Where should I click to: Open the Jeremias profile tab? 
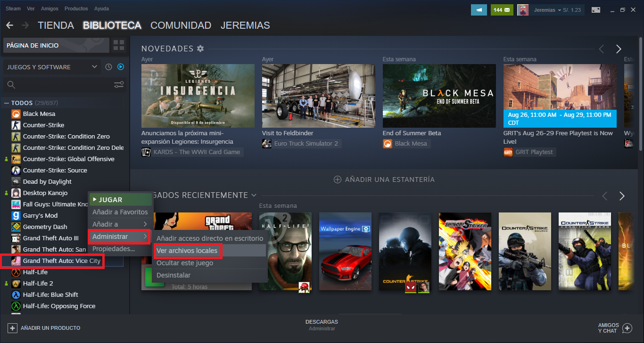(x=245, y=25)
